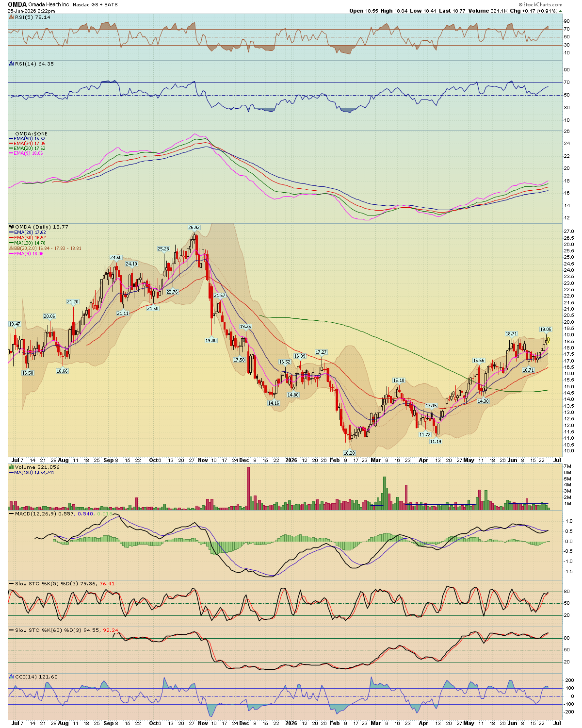582x728 pixels.
Task: Click the 16.71 low annotation in June
Action: [528, 370]
